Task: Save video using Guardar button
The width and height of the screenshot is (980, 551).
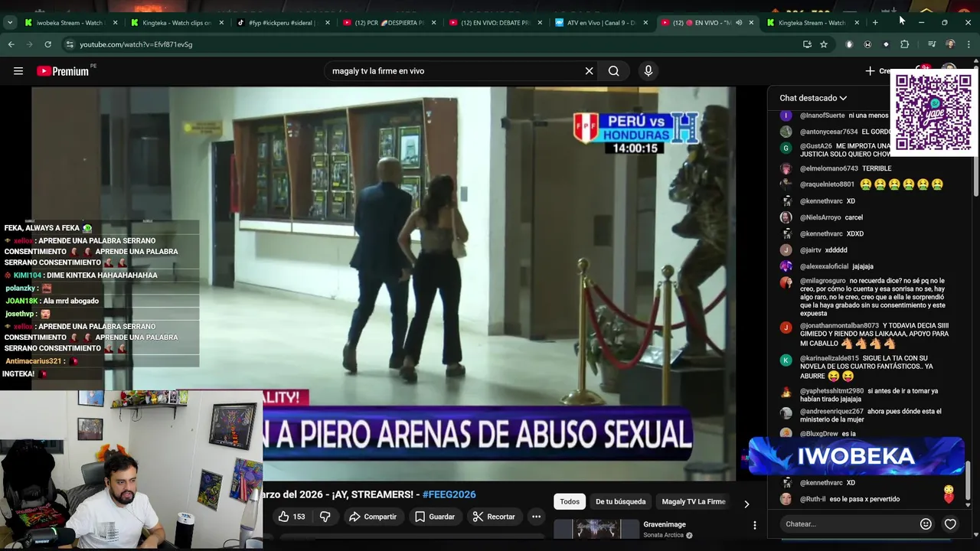Action: click(x=435, y=517)
